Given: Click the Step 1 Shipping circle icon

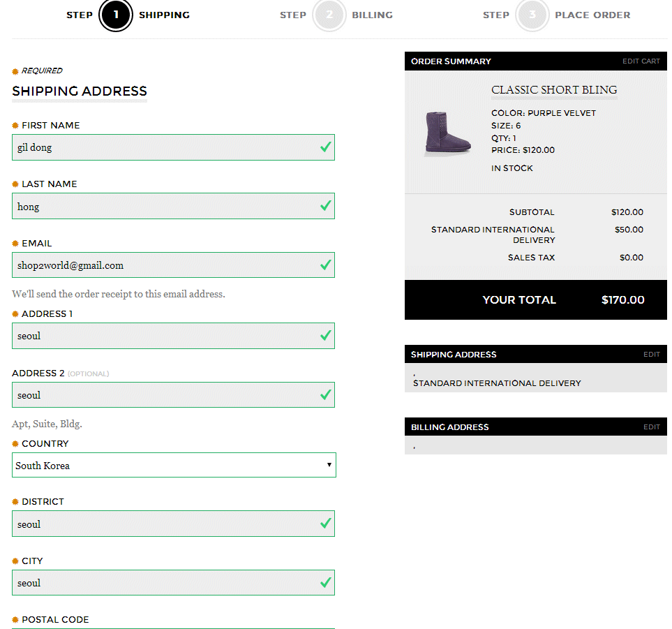Looking at the screenshot, I should [116, 15].
